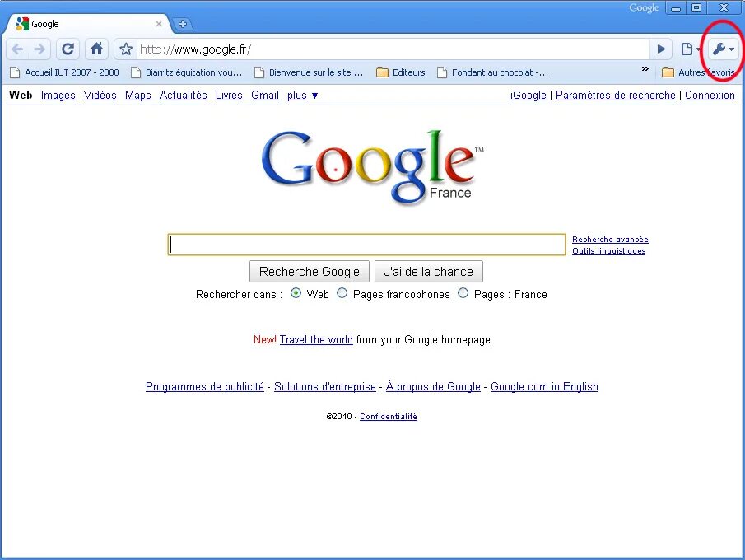This screenshot has width=745, height=560.
Task: Open bookmark Fondant au chocolat
Action: 493,72
